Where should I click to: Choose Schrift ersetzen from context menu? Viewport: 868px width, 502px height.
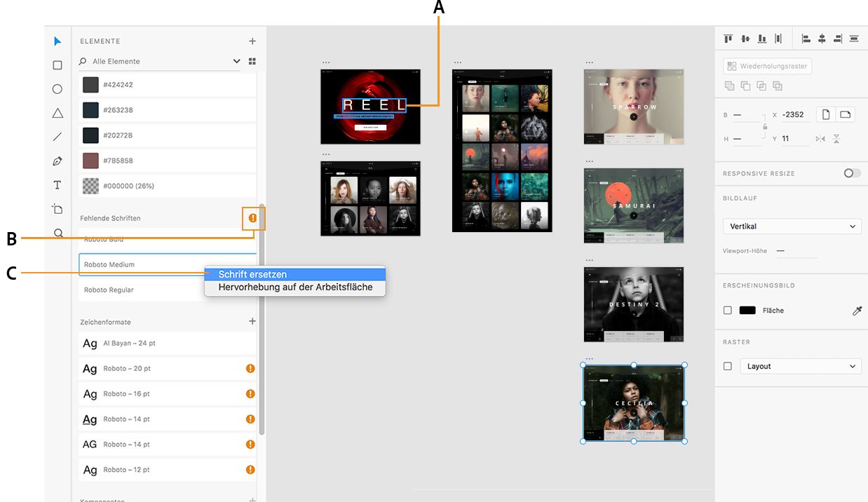294,274
